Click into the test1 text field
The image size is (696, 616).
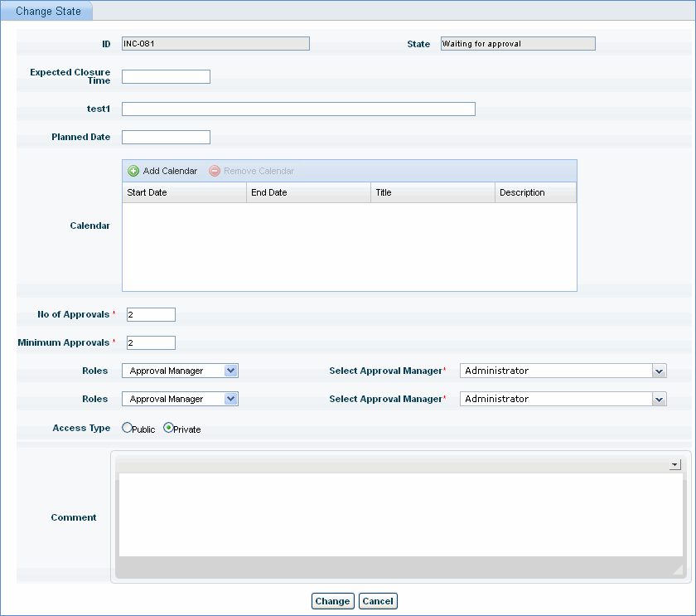[x=298, y=109]
